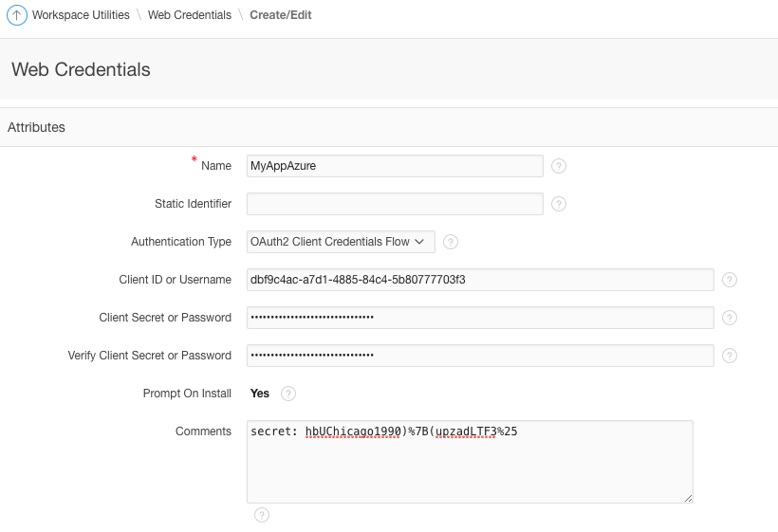The height and width of the screenshot is (532, 778).
Task: Open help icon below Comments box
Action: point(262,515)
